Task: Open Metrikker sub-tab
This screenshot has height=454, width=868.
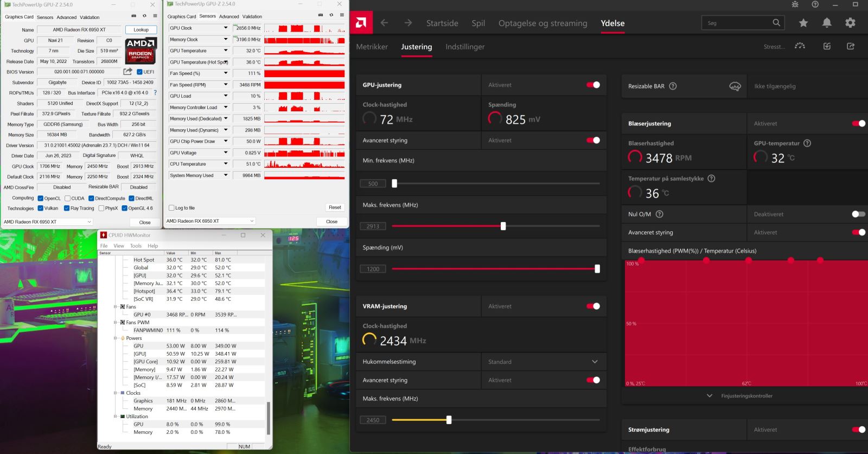Action: (x=372, y=47)
